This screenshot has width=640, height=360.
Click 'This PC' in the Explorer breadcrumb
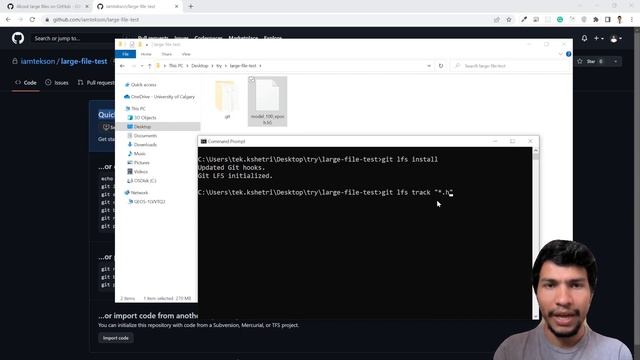[x=176, y=66]
